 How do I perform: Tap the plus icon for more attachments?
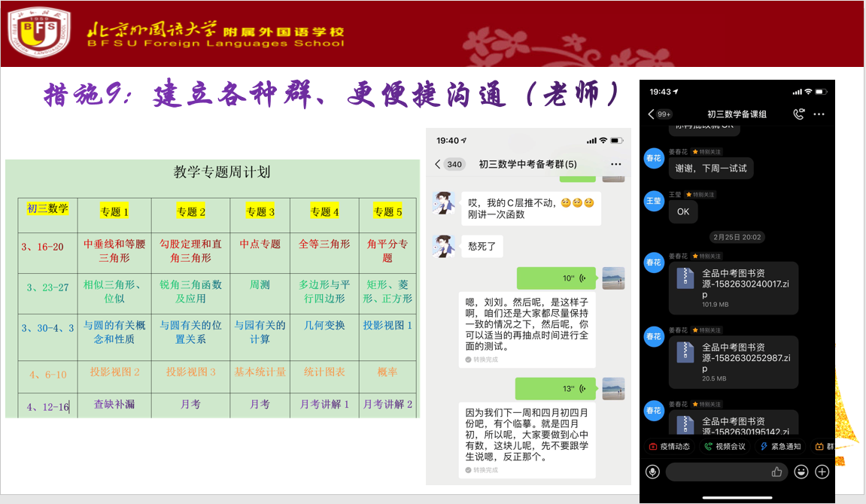click(x=822, y=472)
